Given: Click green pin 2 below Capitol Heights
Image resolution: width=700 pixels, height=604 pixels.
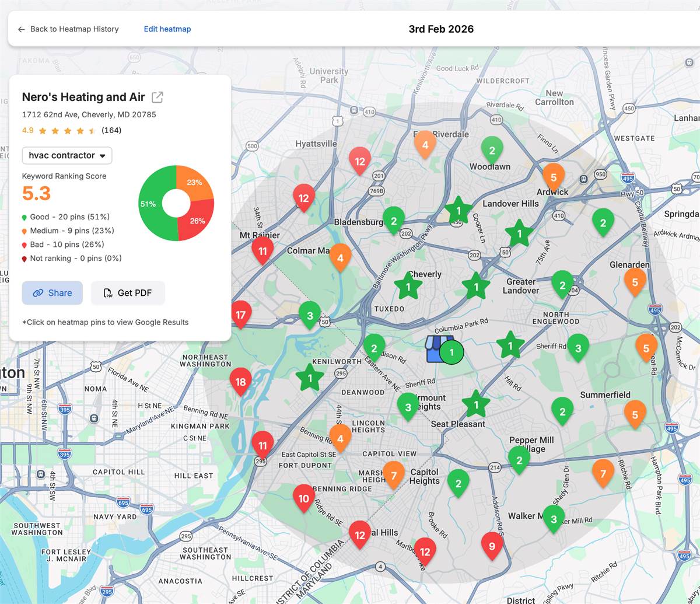Looking at the screenshot, I should click(x=459, y=484).
